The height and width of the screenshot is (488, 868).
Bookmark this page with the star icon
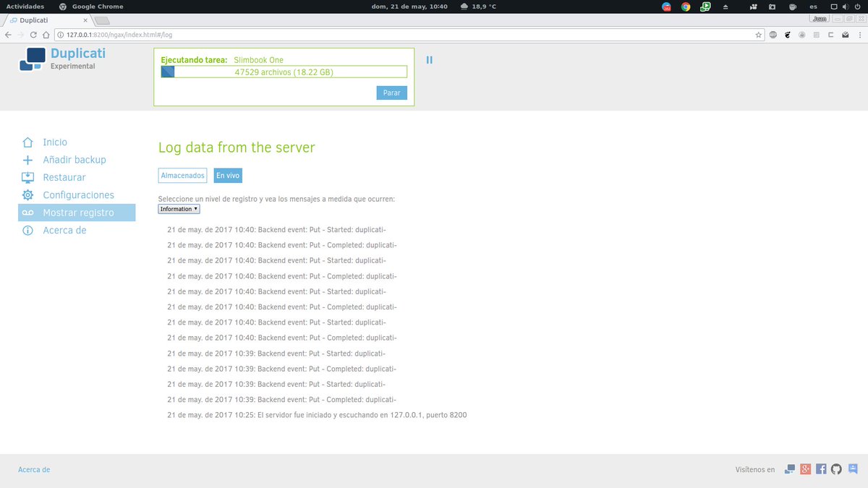point(759,35)
